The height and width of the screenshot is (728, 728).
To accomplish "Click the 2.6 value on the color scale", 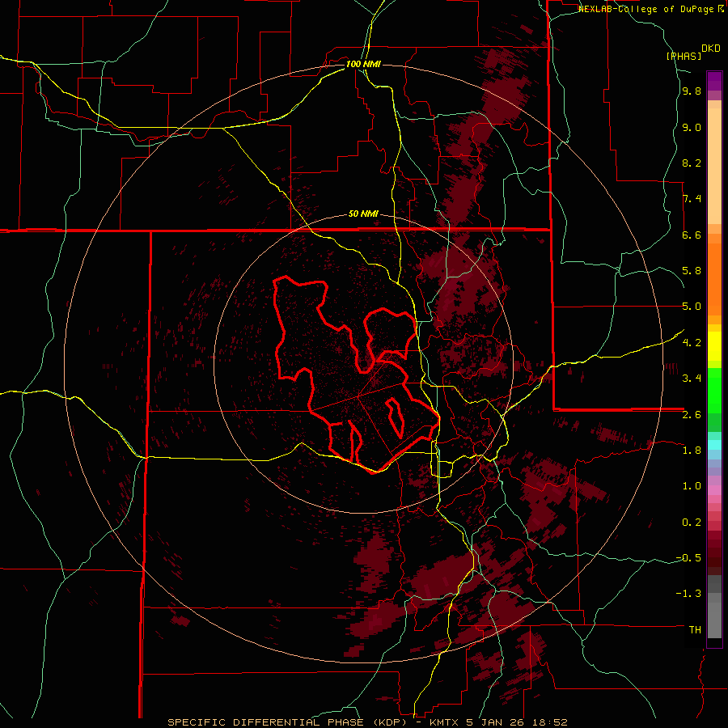I will pos(692,415).
